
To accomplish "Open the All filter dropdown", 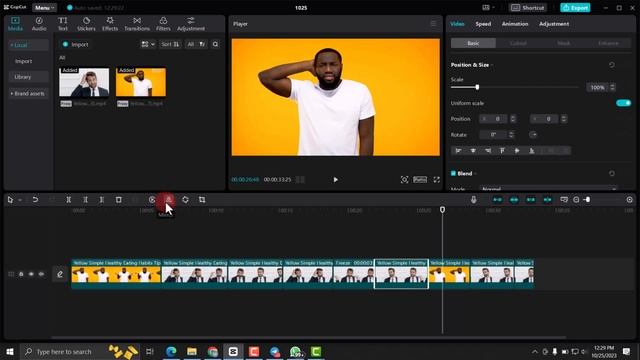I will pos(196,44).
